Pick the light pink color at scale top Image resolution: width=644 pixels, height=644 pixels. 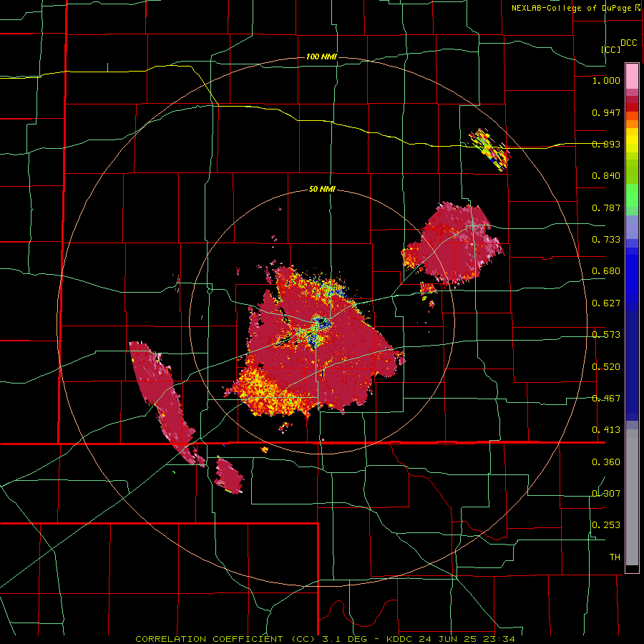pos(632,77)
